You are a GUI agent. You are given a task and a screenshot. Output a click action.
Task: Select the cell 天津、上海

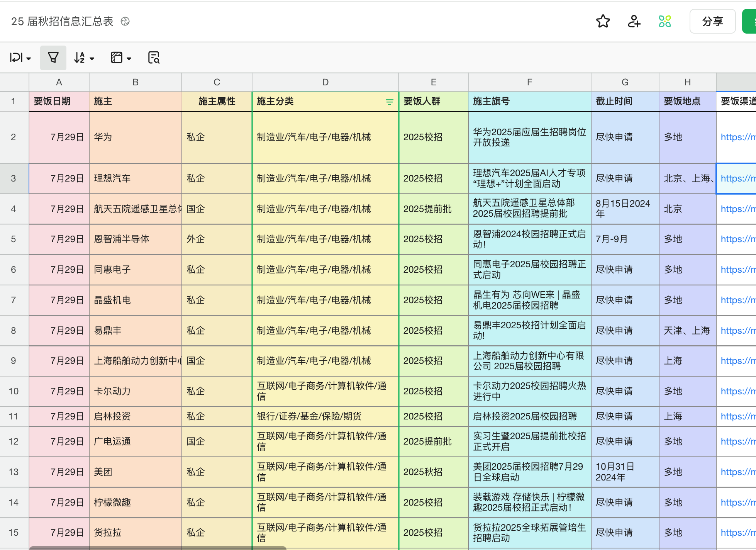coord(687,331)
